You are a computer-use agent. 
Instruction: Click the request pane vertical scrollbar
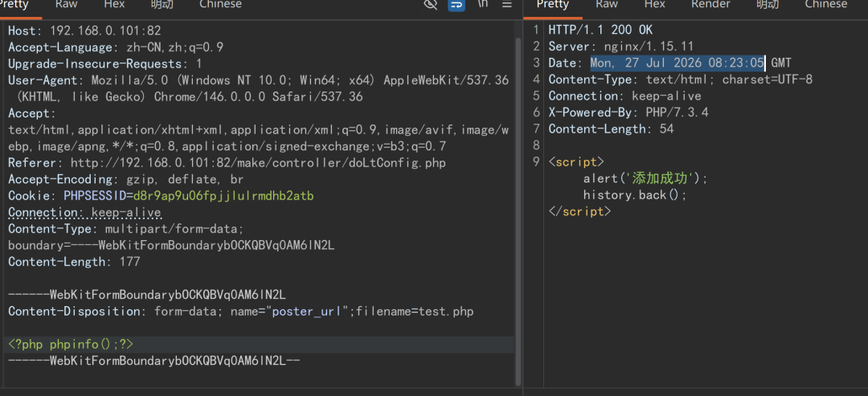click(x=518, y=210)
